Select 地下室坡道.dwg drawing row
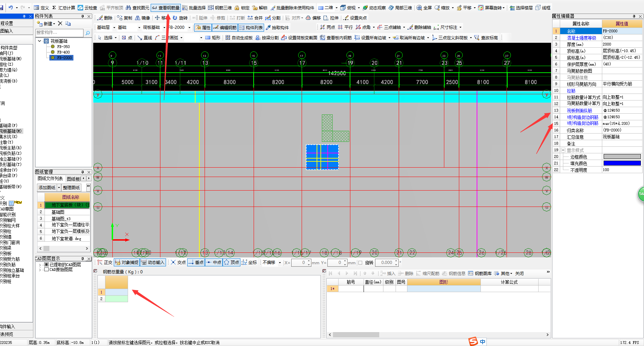 click(x=66, y=239)
